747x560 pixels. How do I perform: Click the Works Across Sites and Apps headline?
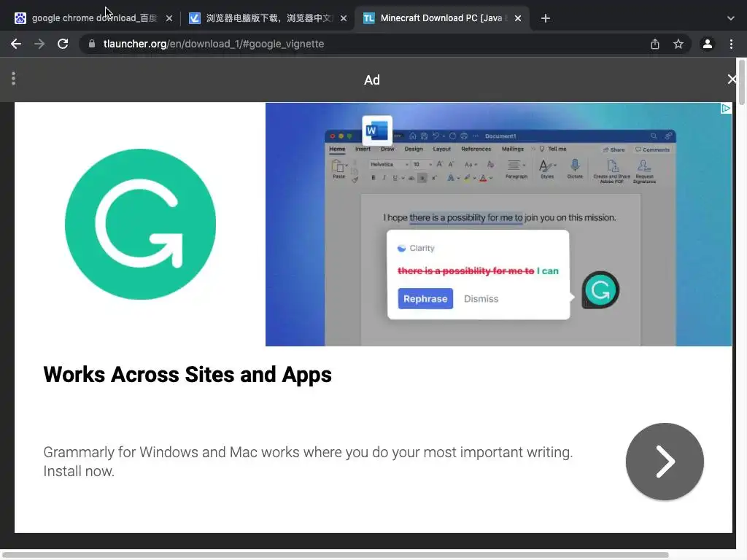coord(187,374)
